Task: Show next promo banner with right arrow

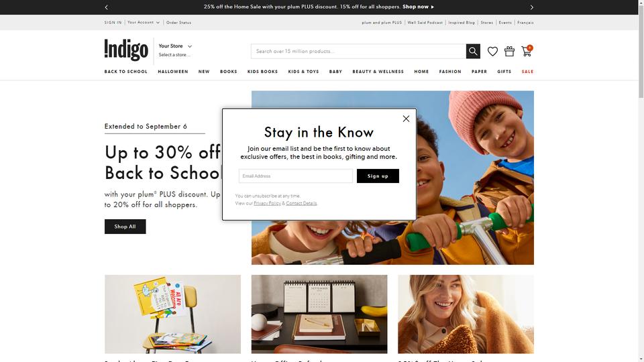Action: [x=531, y=7]
